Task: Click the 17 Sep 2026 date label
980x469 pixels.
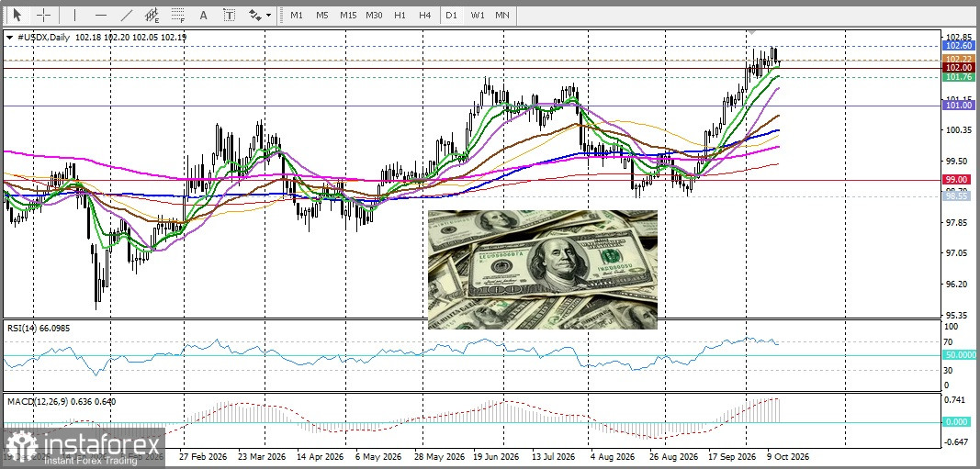Action: coord(733,456)
